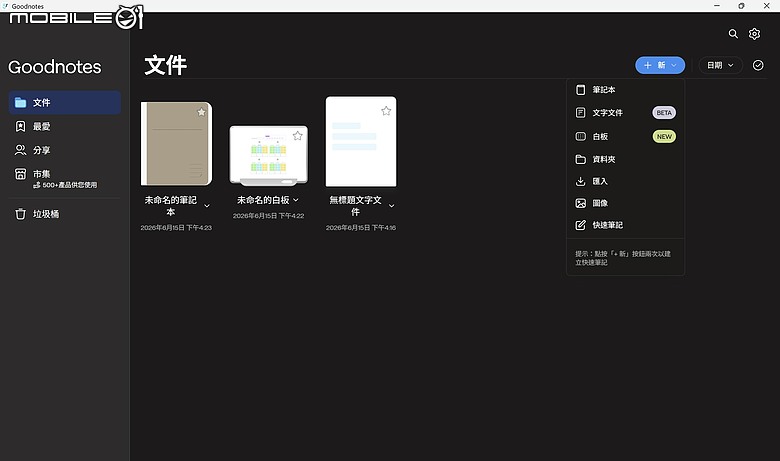The image size is (780, 461).
Task: Select 圖像 from the new menu
Action: point(625,203)
